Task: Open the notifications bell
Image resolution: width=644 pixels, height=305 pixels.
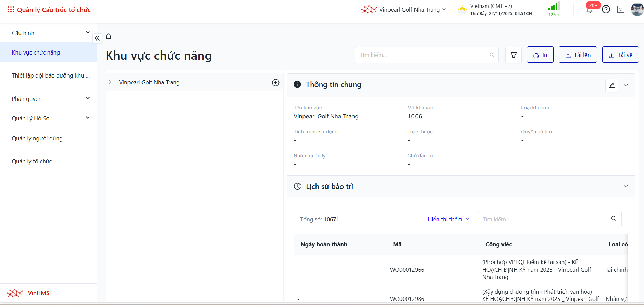Action: pyautogui.click(x=589, y=10)
